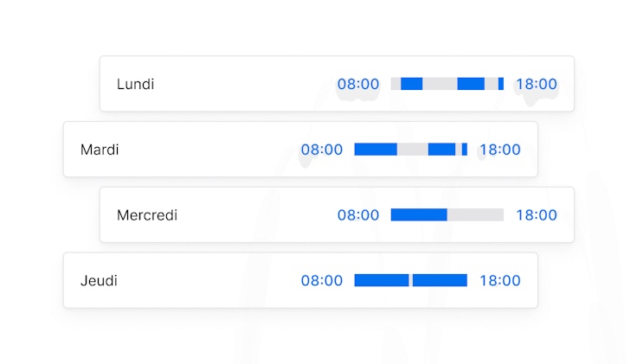Select the 08:00 start time for Jeudi

[x=322, y=280]
